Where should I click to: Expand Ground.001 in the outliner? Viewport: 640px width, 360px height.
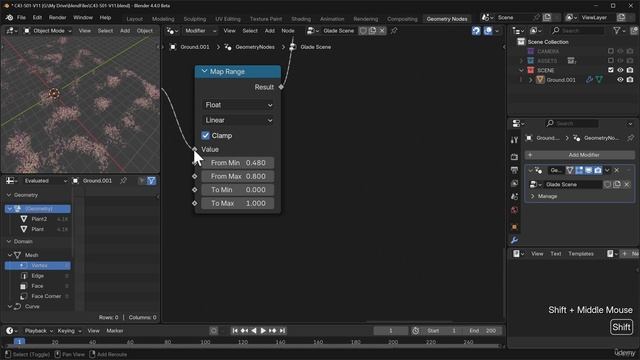click(530, 80)
